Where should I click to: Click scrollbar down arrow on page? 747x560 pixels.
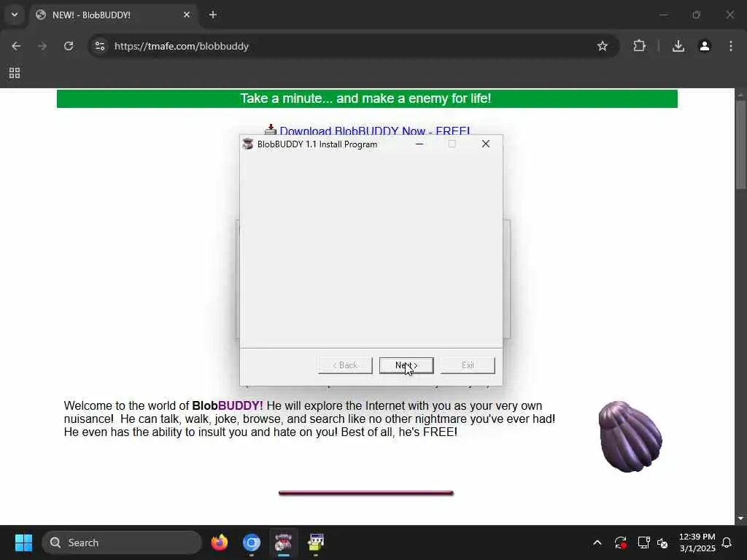click(x=740, y=518)
